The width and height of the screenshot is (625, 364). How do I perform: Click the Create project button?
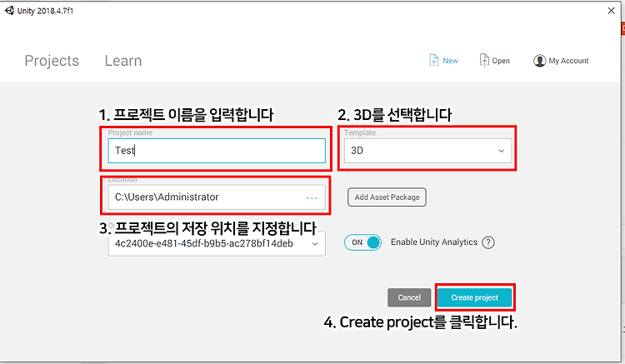point(475,297)
